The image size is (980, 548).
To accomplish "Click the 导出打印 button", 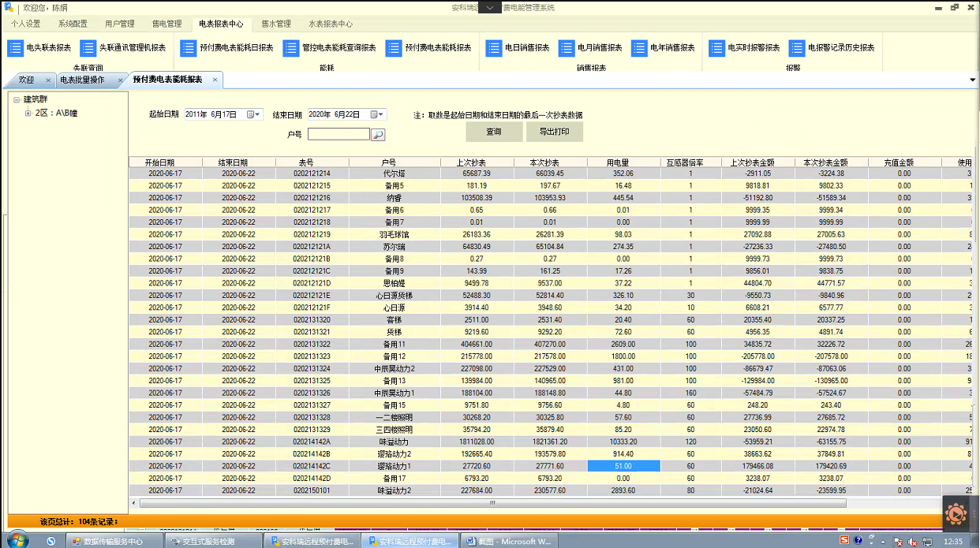I will [555, 132].
